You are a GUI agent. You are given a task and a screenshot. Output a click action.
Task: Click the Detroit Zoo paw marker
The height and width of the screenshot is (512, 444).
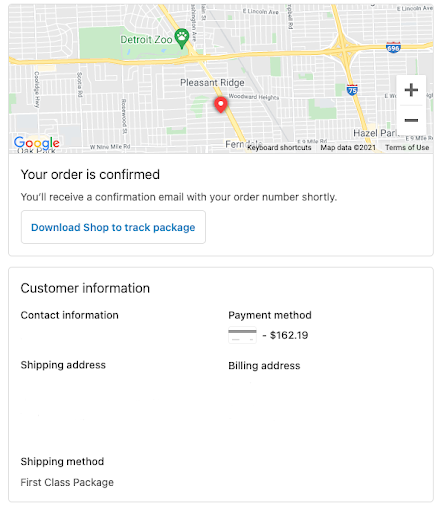(x=182, y=38)
